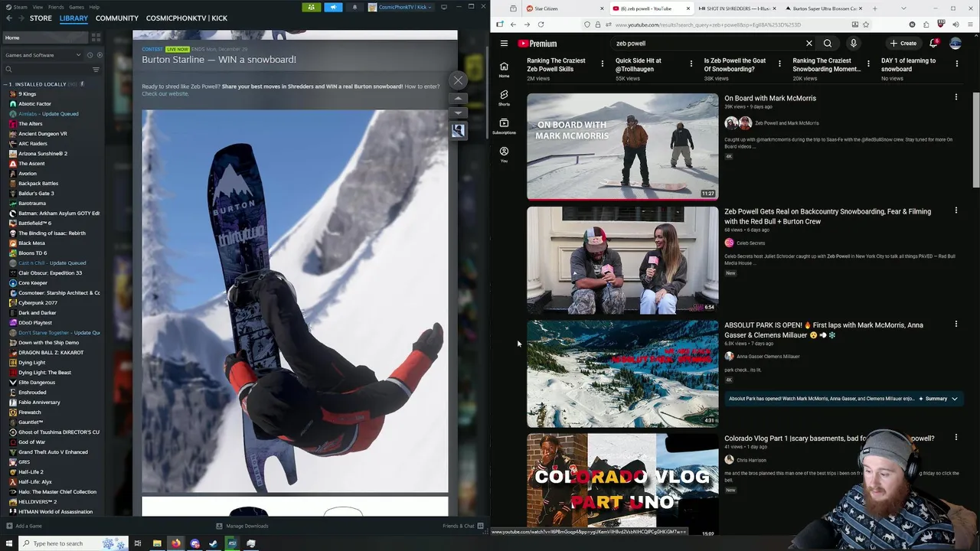
Task: Open the Steam View menu
Action: pyautogui.click(x=38, y=7)
